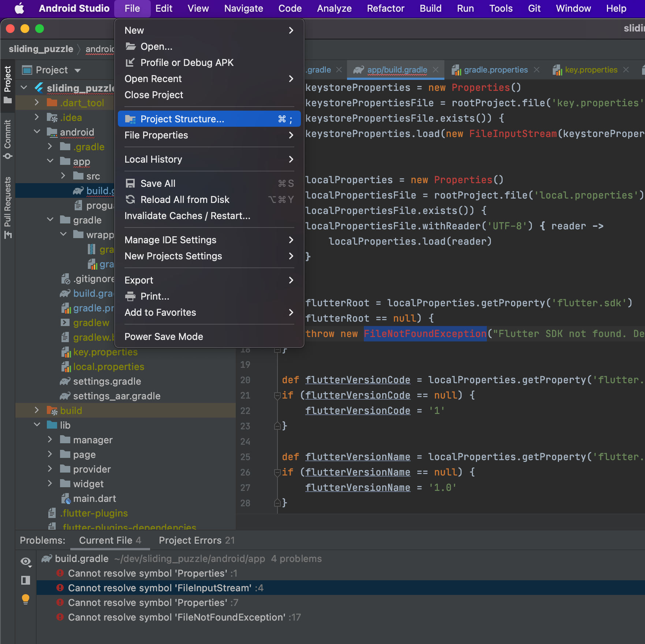This screenshot has width=645, height=644.
Task: Expand the Open Recent submenu arrow
Action: click(291, 79)
